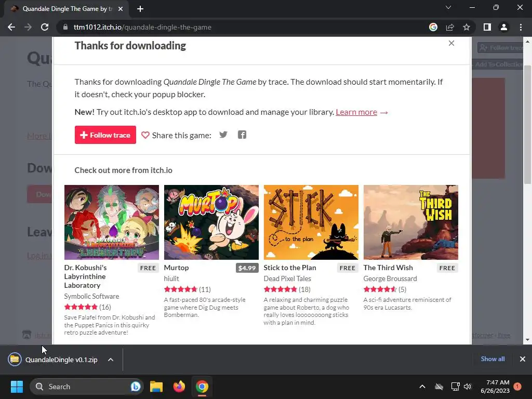Click the FREE tag on The Third Wish
532x399 pixels.
[x=447, y=268]
